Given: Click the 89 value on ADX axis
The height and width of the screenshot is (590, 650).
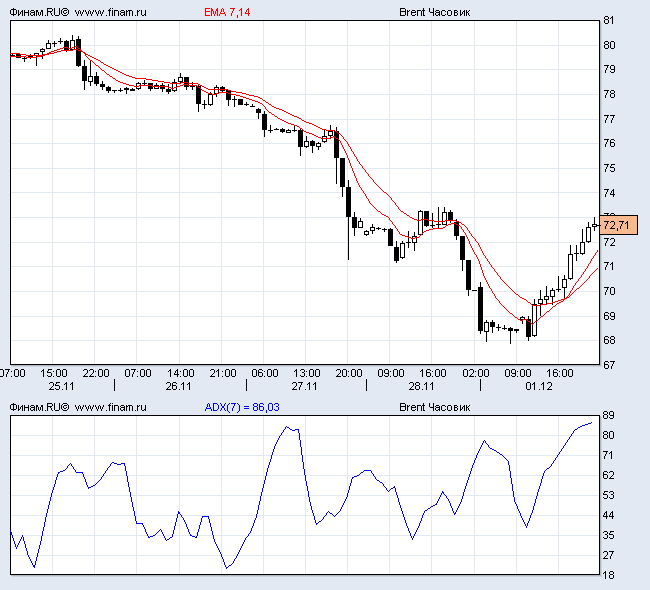Looking at the screenshot, I should 609,415.
